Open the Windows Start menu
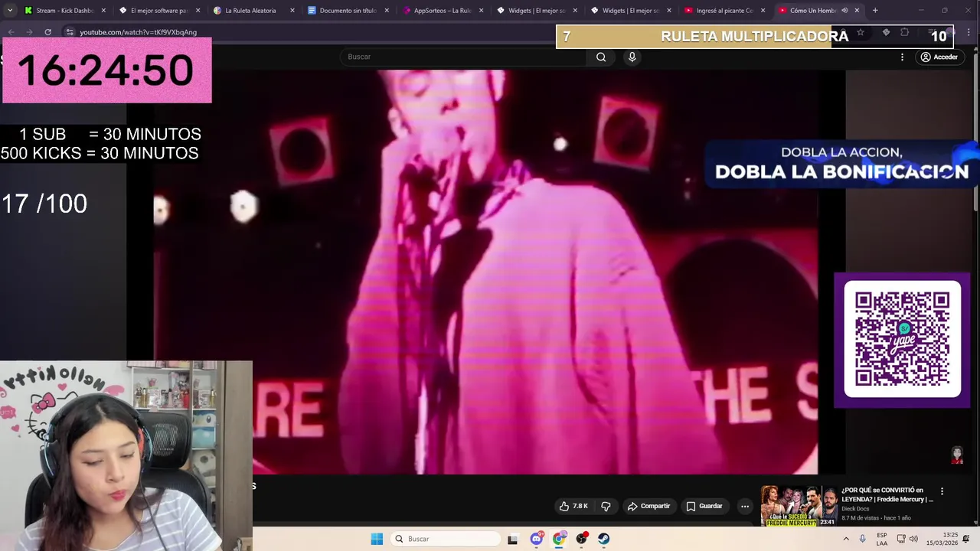Image resolution: width=980 pixels, height=551 pixels. [x=377, y=539]
